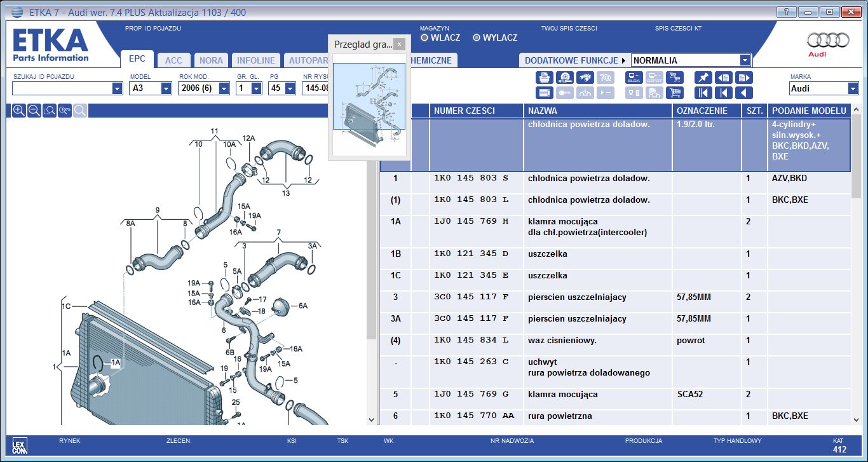Launch the ELSA link icon
This screenshot has height=462, width=868.
[x=634, y=78]
